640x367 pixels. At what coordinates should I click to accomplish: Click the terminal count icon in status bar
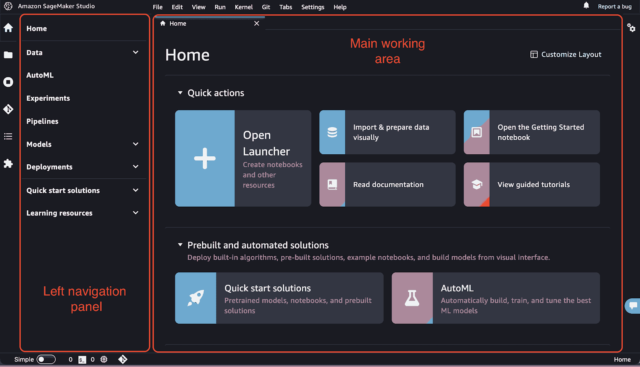82,360
